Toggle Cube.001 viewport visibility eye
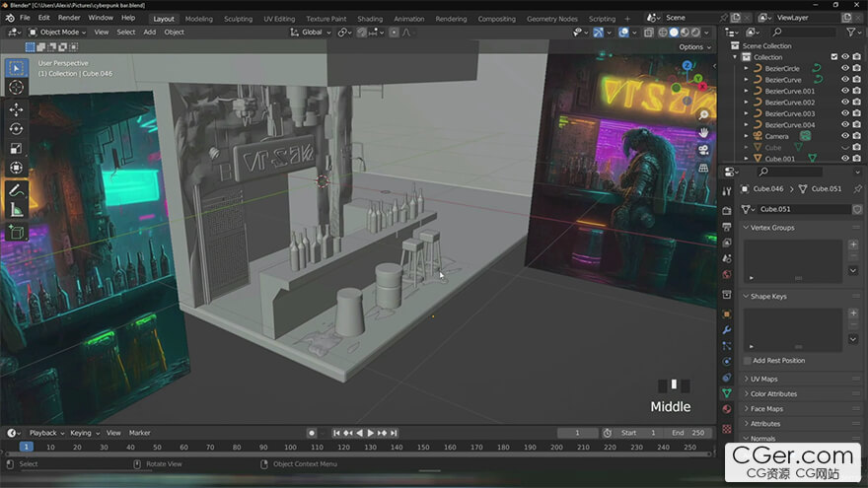The image size is (868, 488). [x=845, y=159]
